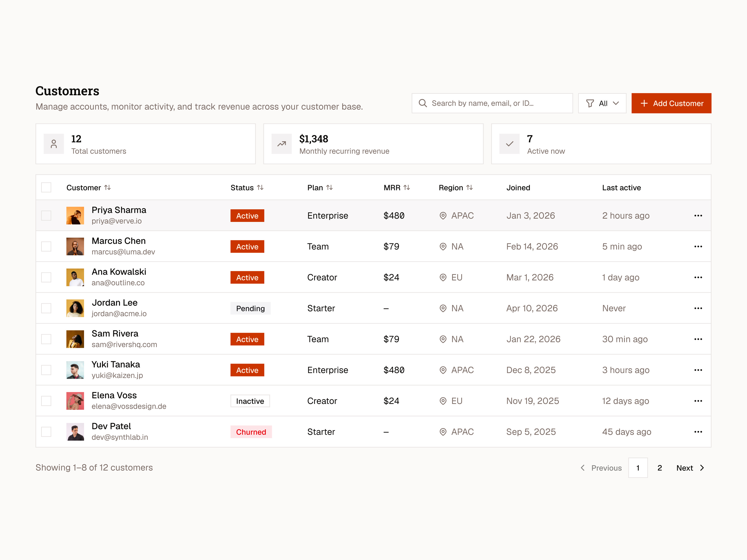Open the overflow menu for Elena Voss
This screenshot has height=560, width=747.
(698, 401)
